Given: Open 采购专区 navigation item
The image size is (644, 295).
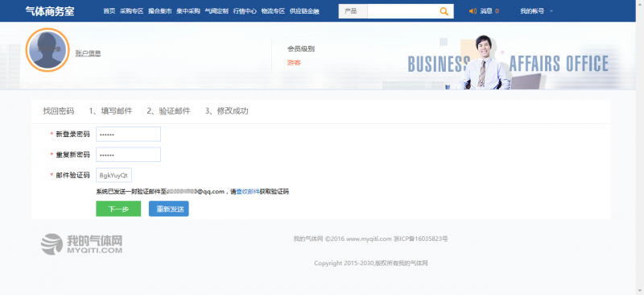Looking at the screenshot, I should tap(131, 11).
